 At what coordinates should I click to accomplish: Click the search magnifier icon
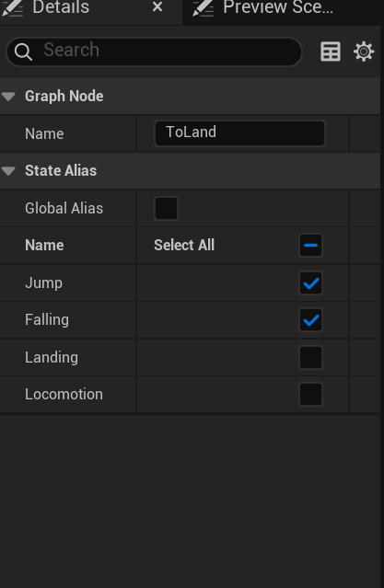23,52
